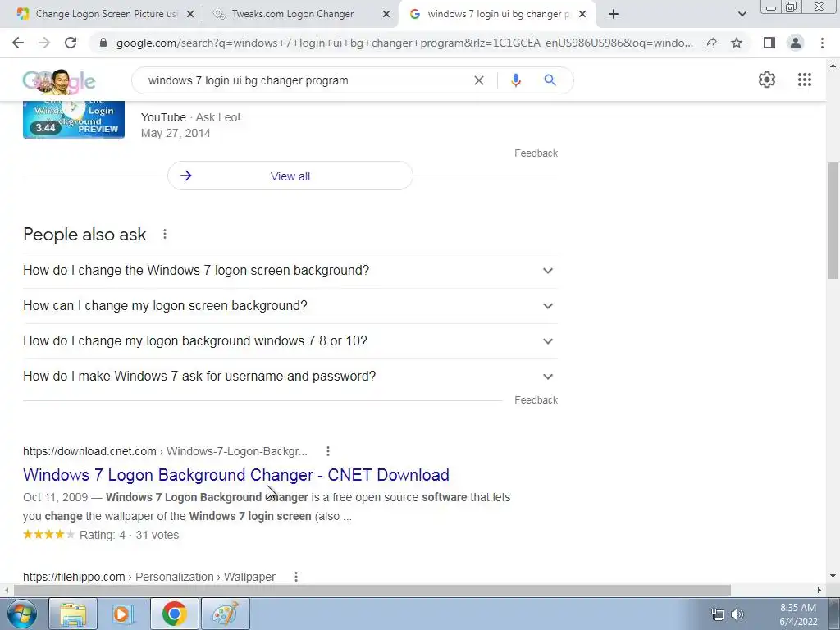Image resolution: width=840 pixels, height=630 pixels.
Task: Click Feedback under People also ask
Action: point(536,400)
